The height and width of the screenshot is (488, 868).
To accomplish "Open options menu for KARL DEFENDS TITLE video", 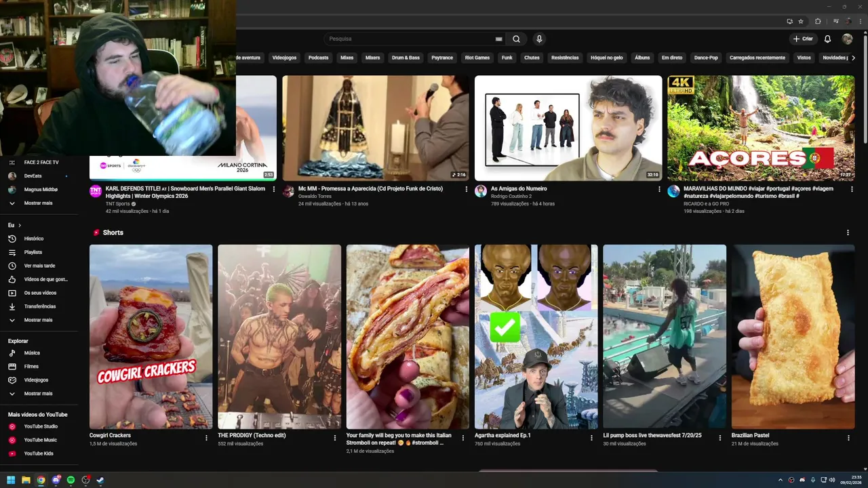I will click(x=274, y=189).
